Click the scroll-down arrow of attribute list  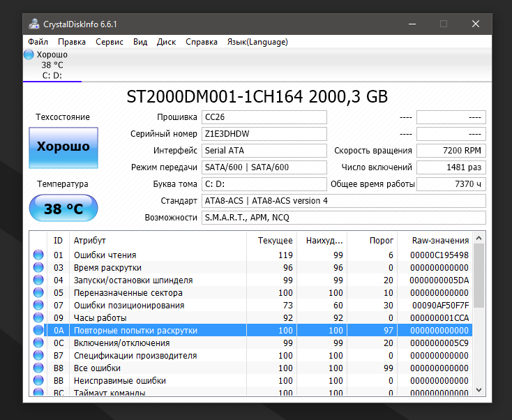tap(479, 389)
